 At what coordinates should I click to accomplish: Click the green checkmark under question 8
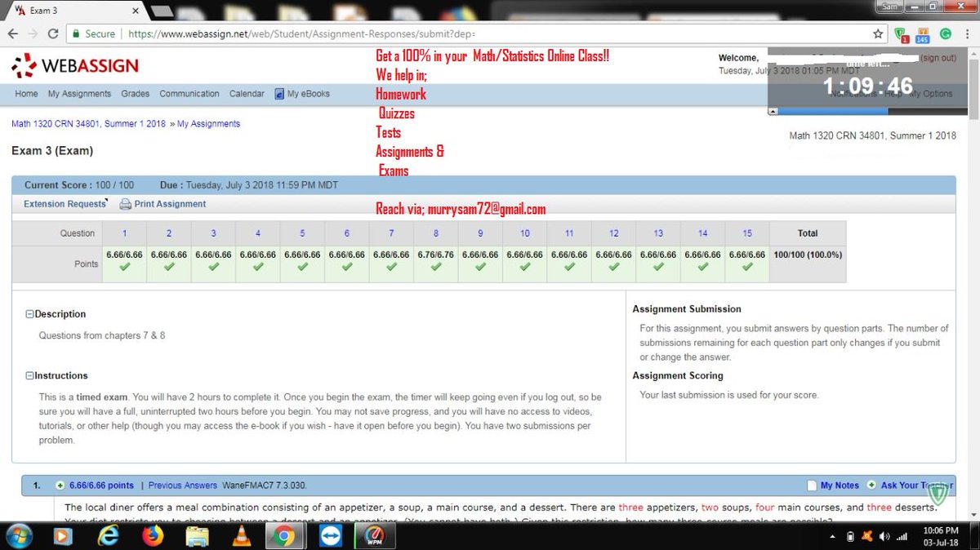[x=435, y=267]
